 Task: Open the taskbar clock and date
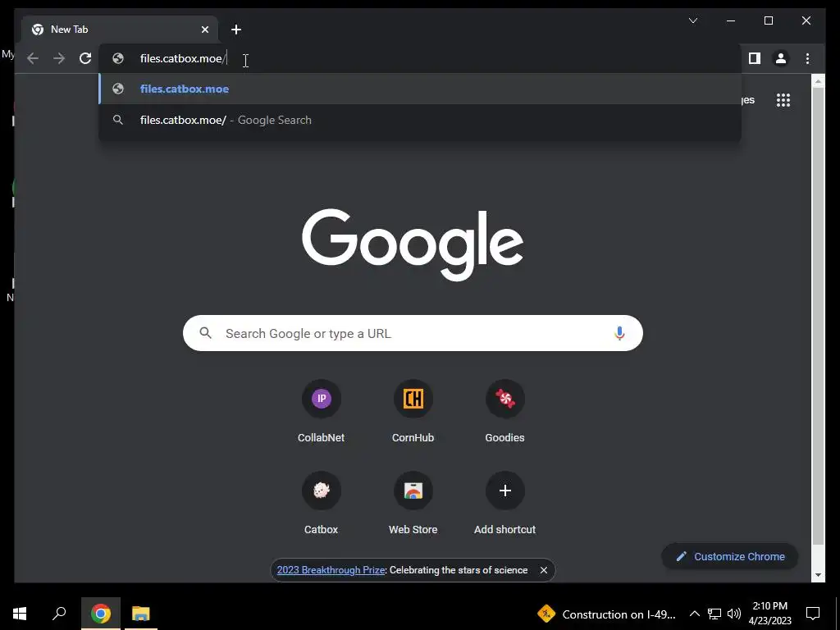tap(769, 614)
